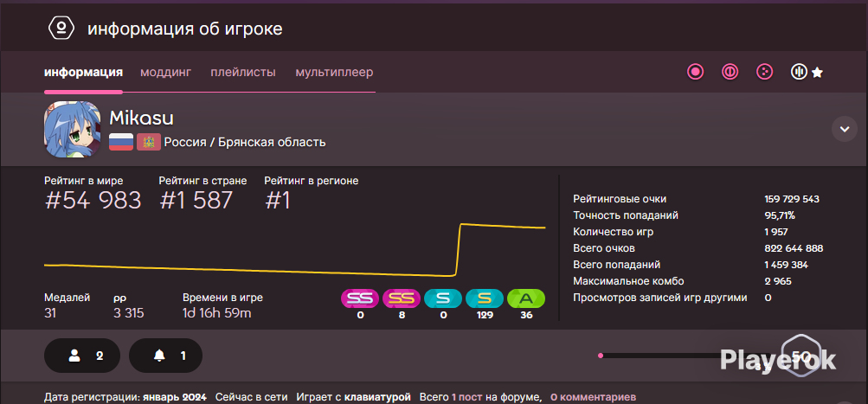The image size is (868, 404).
Task: Select the osu!mania game mode icon
Action: [799, 72]
